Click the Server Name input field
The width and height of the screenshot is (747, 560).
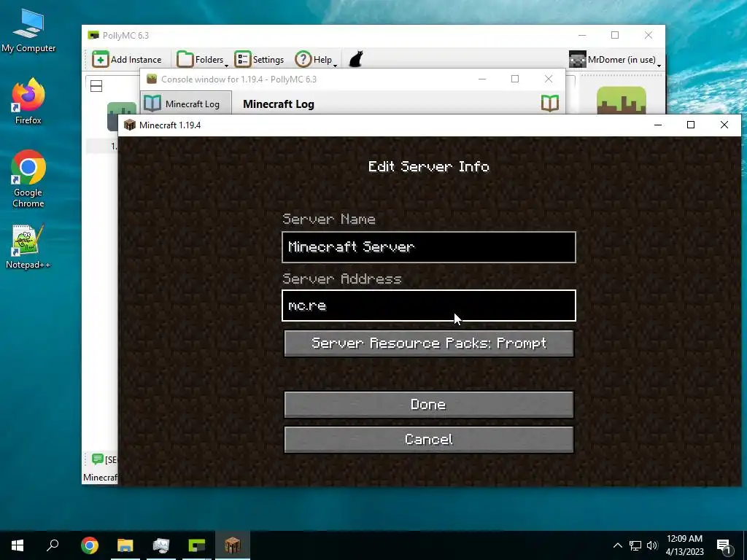click(x=429, y=247)
